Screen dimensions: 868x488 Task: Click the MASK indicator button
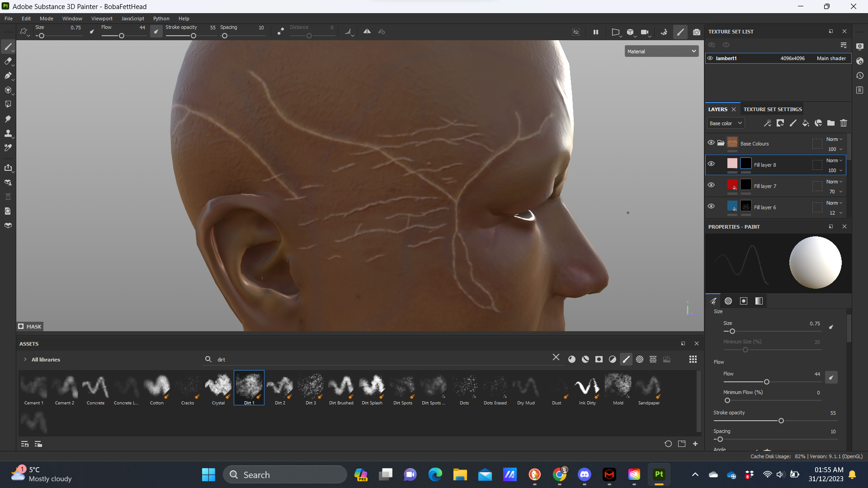pyautogui.click(x=30, y=326)
